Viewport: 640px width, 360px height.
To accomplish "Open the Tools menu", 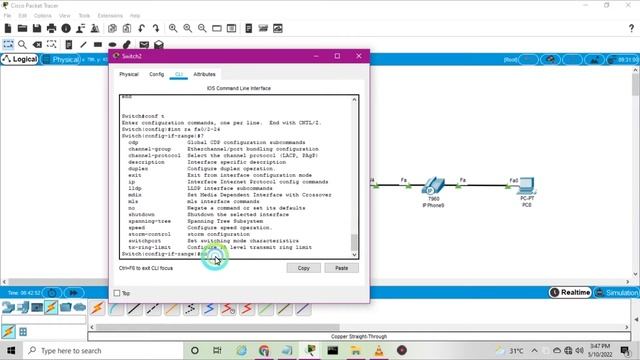I will tap(84, 16).
